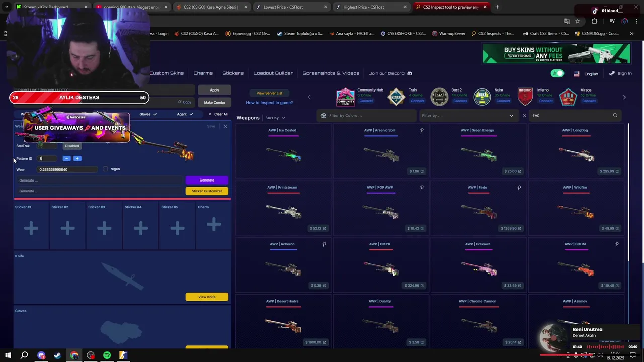Click the purple Generate button
This screenshot has width=644, height=362.
tap(207, 180)
